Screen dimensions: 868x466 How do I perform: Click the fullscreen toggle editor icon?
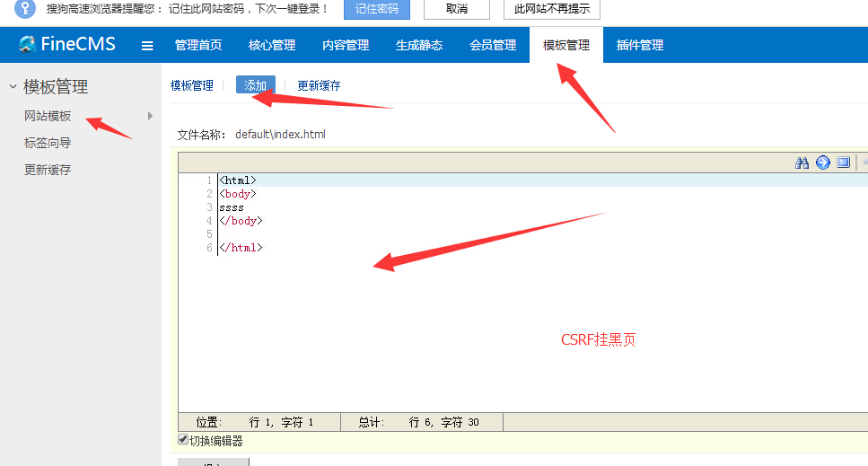tap(844, 163)
